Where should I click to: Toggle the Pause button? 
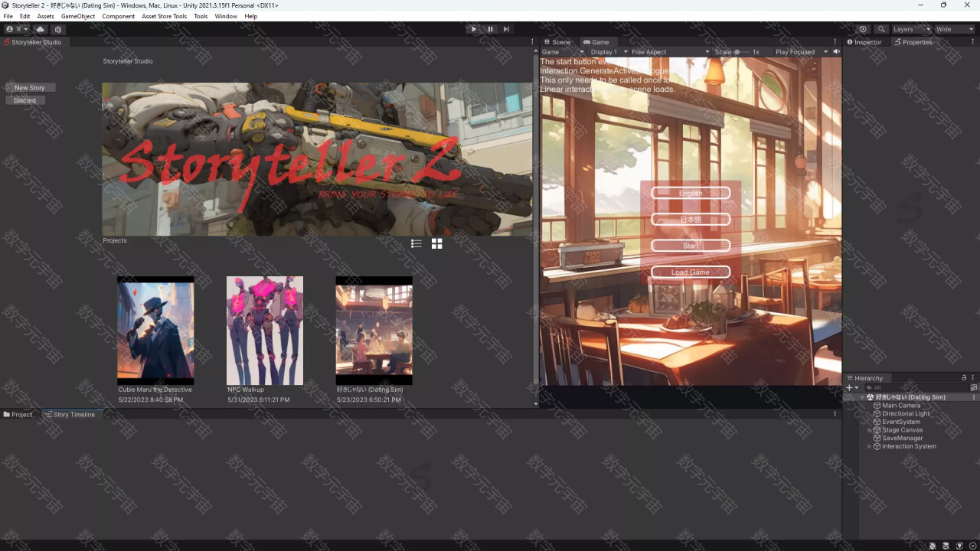[x=490, y=29]
